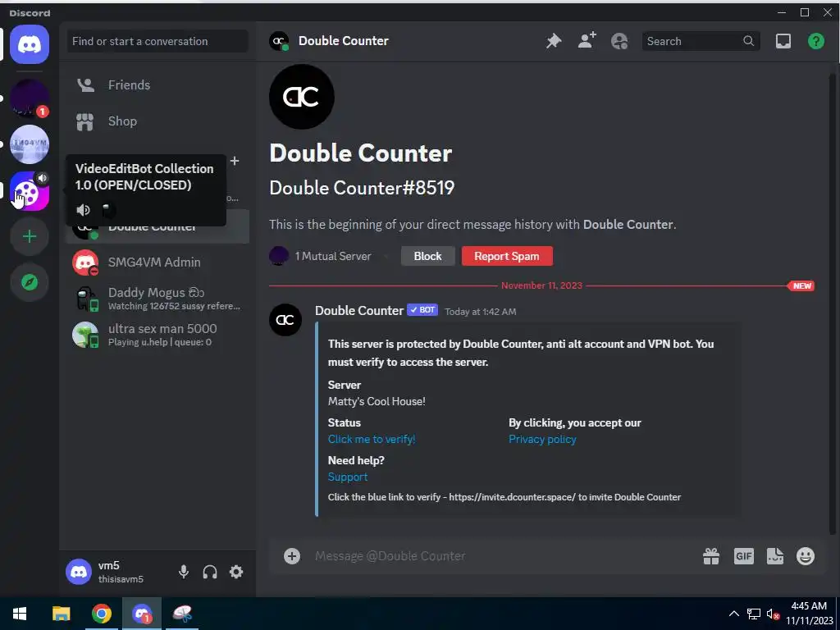Open the Snipping tool taskbar icon

click(183, 614)
